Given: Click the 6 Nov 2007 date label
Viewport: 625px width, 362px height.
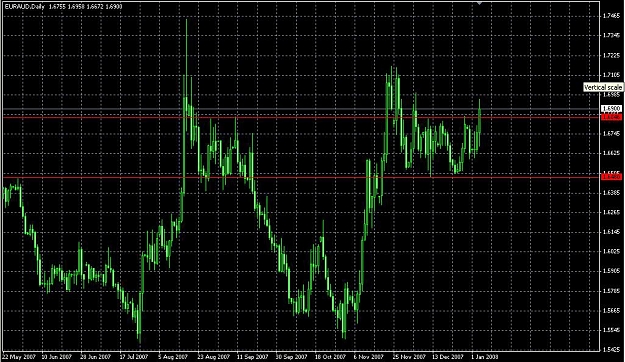Looking at the screenshot, I should (369, 357).
